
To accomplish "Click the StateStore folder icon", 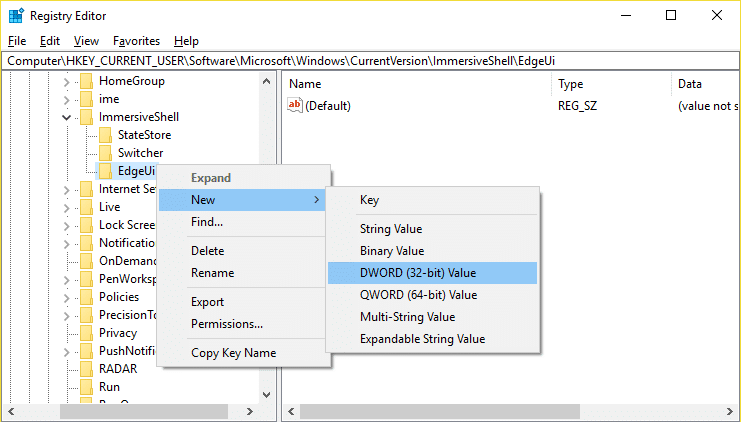I will point(105,135).
